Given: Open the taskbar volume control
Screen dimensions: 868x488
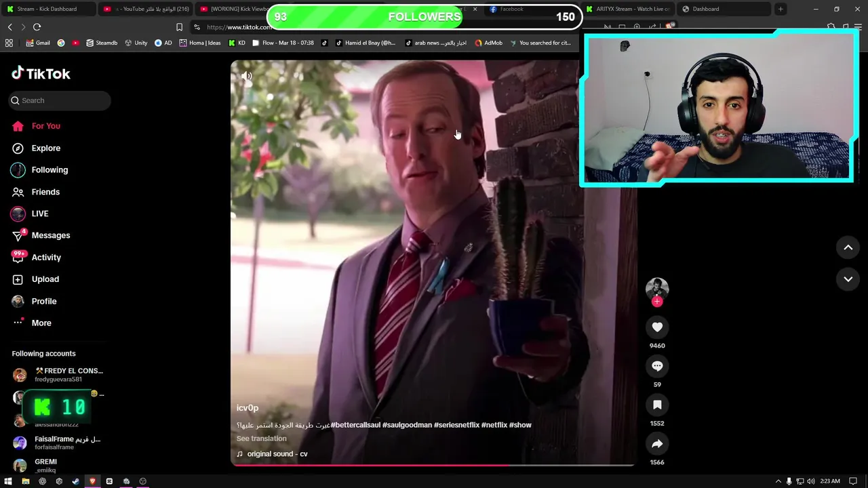Looking at the screenshot, I should click(811, 481).
